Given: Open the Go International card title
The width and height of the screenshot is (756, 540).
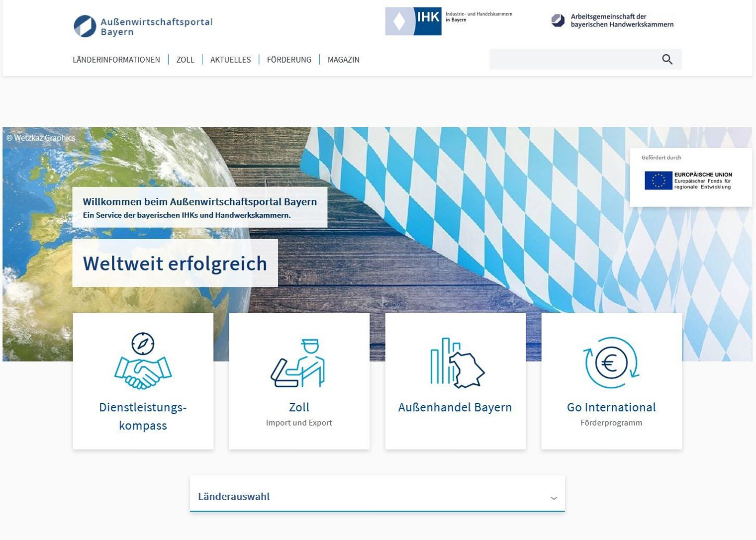Looking at the screenshot, I should 611,407.
